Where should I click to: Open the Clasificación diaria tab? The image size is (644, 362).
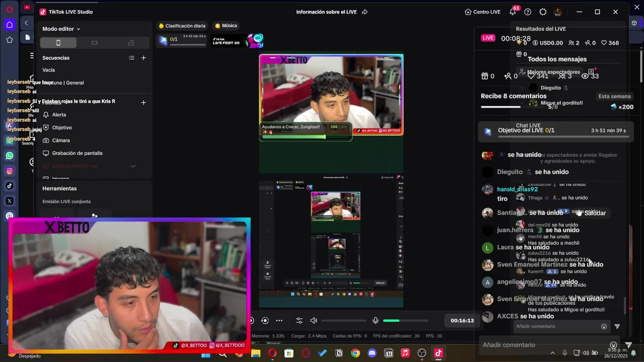click(182, 26)
